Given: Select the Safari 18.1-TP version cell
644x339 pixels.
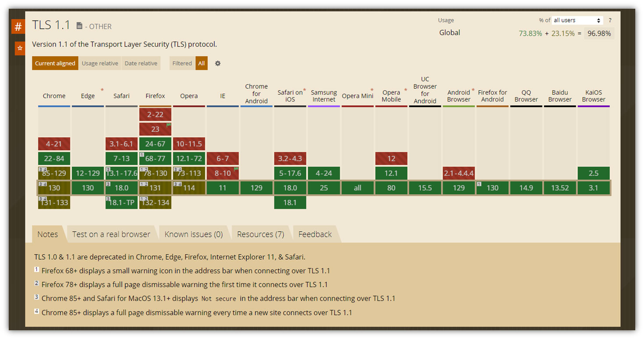Looking at the screenshot, I should [x=121, y=202].
